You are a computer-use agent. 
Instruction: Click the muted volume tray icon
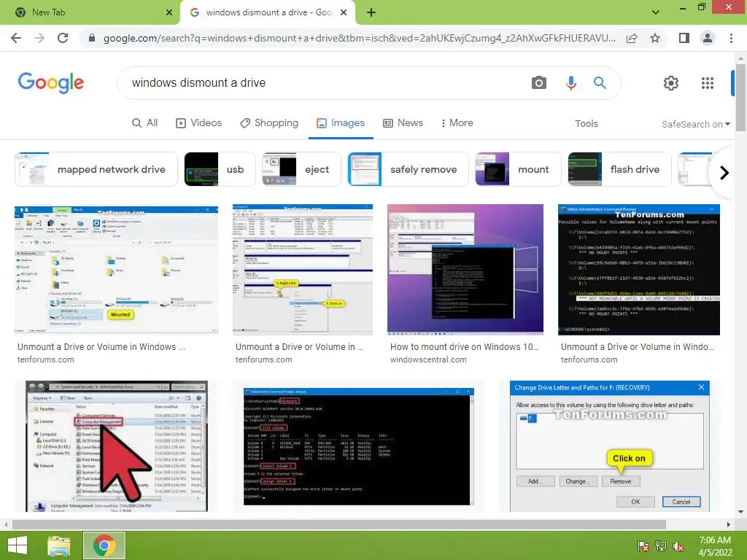(678, 546)
